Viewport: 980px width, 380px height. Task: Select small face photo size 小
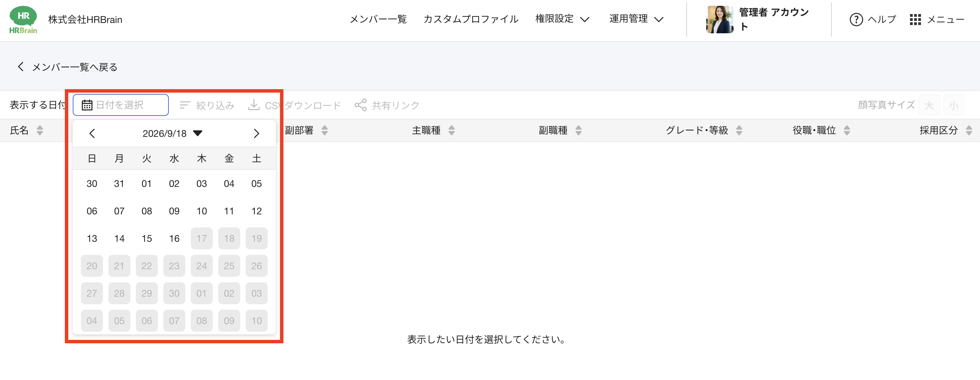pyautogui.click(x=954, y=105)
